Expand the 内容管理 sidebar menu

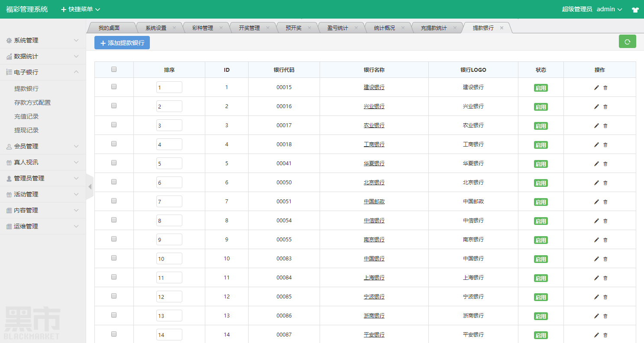pyautogui.click(x=43, y=210)
